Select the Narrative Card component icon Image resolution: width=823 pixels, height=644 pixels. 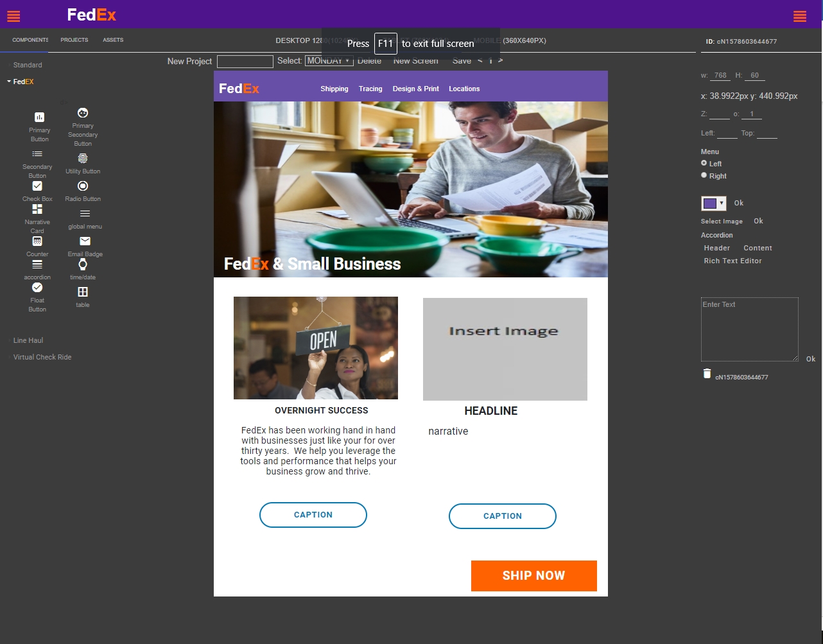pos(37,209)
